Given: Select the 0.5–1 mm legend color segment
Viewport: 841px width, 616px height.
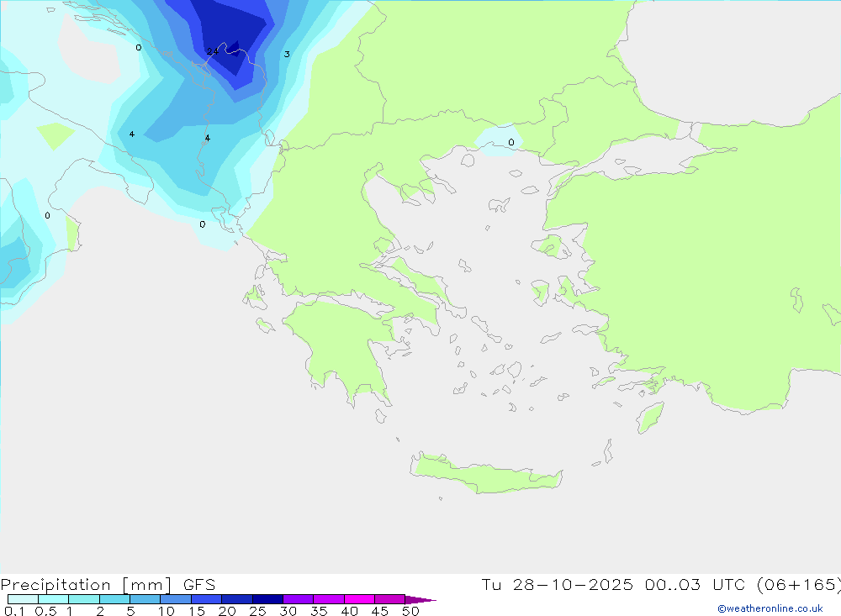Looking at the screenshot, I should coord(54,599).
